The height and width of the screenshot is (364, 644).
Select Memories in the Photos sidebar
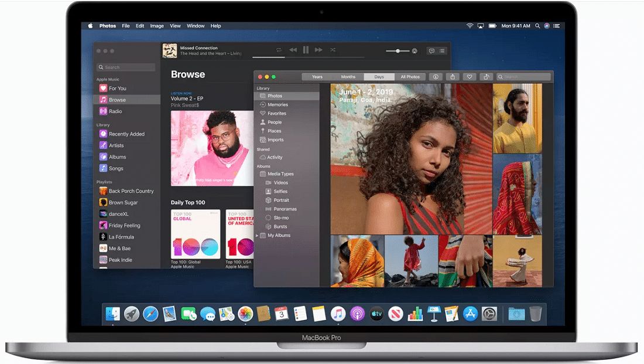point(287,104)
